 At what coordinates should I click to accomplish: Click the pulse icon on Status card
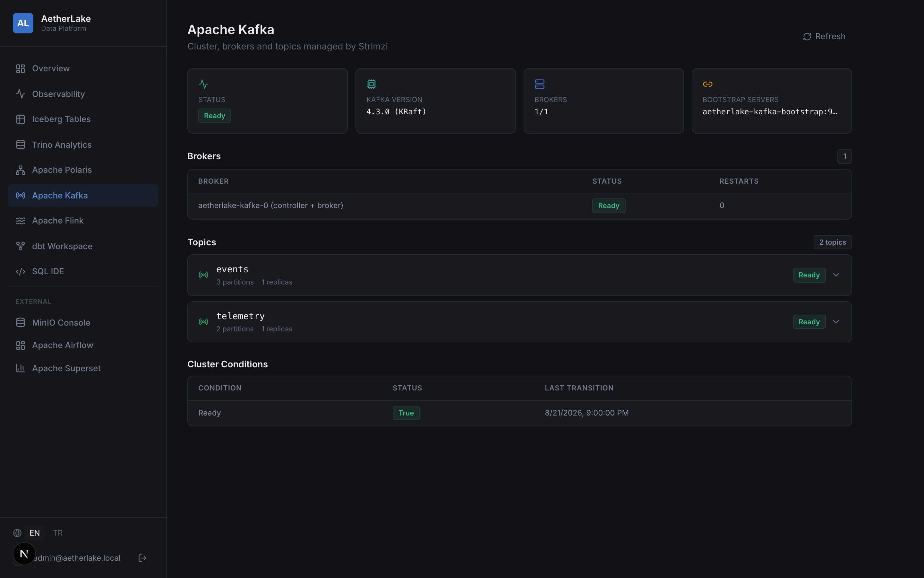click(x=203, y=84)
